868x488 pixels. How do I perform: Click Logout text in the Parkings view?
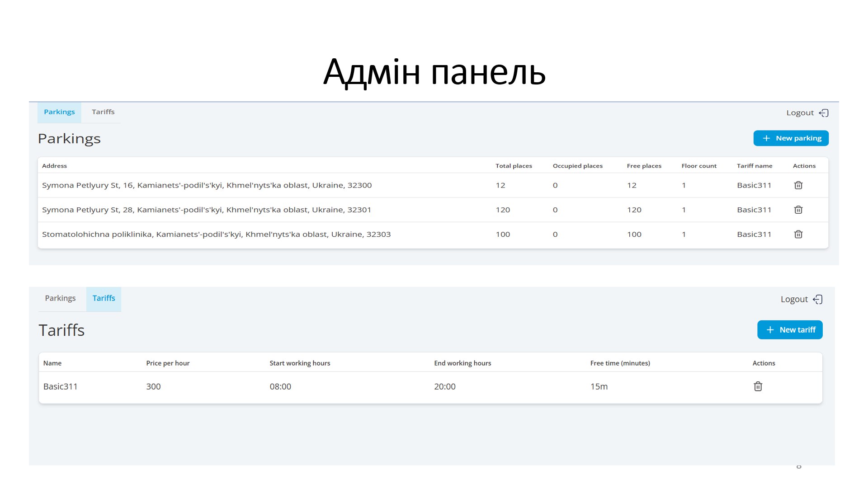[x=800, y=113]
